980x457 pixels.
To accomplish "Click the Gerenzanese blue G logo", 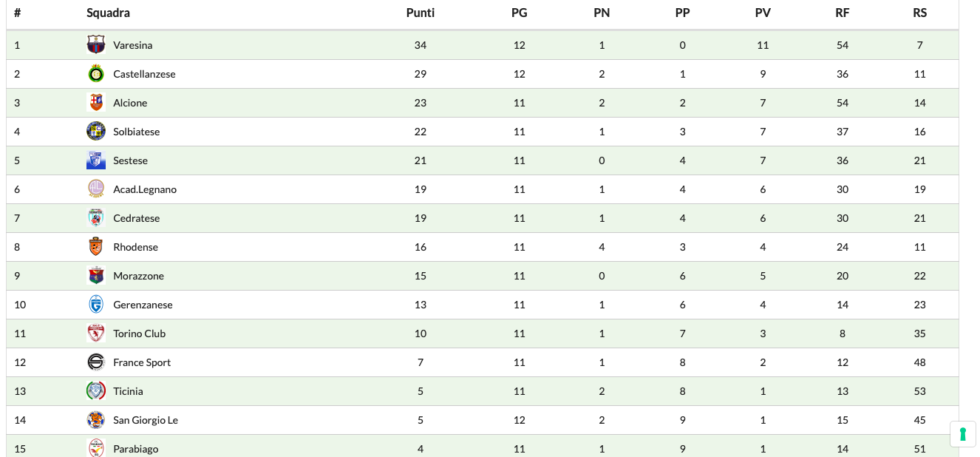I will coord(96,305).
